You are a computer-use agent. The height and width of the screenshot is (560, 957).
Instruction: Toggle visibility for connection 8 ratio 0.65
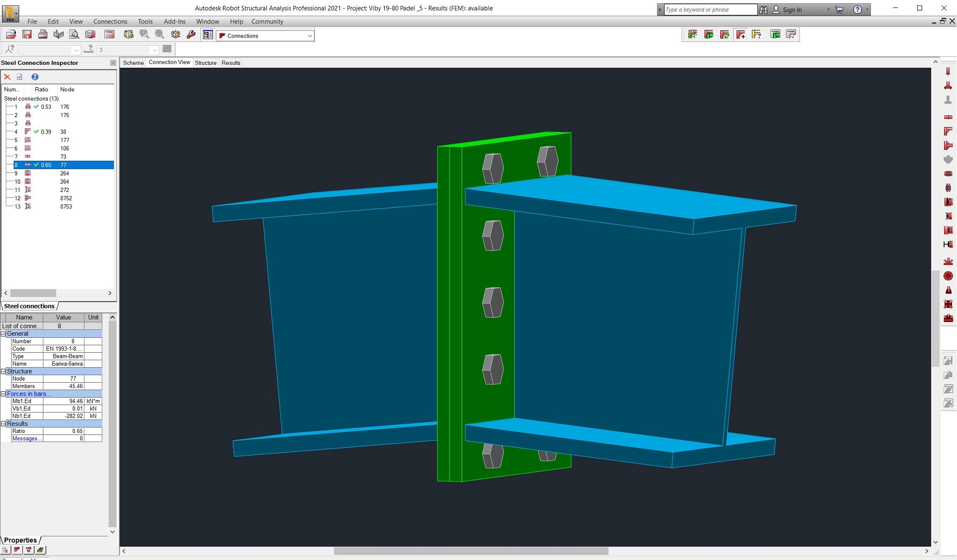click(37, 165)
